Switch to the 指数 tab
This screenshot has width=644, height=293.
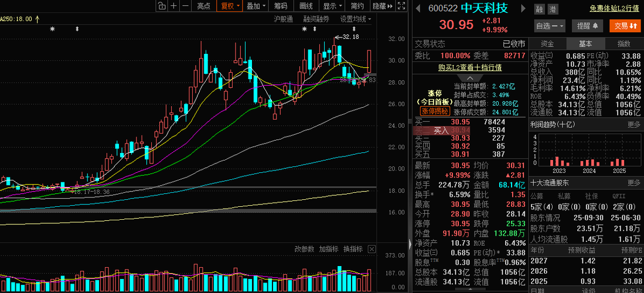point(623,43)
